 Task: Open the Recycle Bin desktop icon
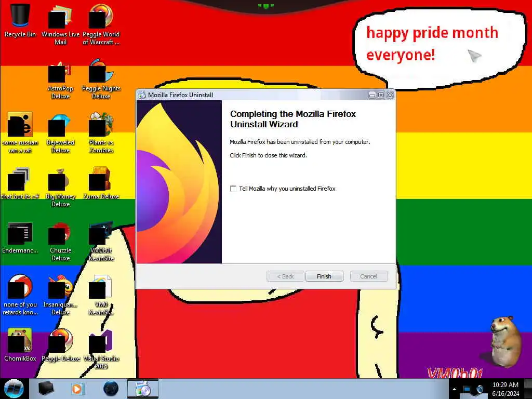[20, 20]
